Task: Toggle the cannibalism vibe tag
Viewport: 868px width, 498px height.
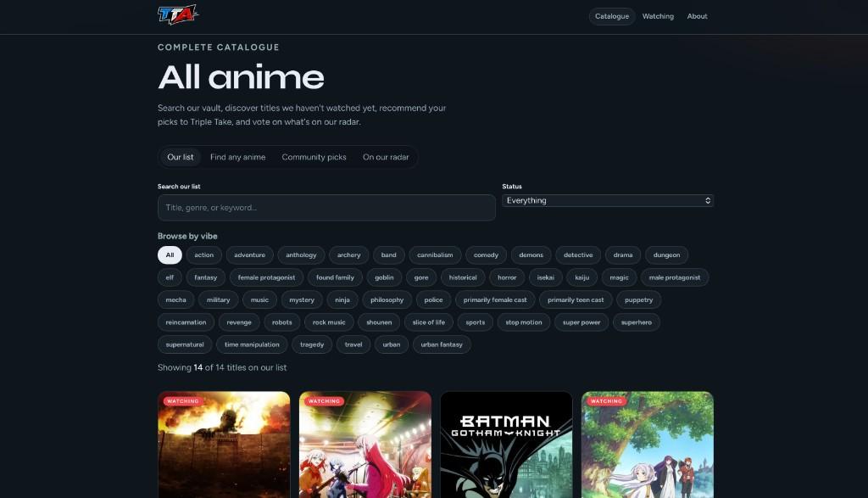Action: [x=435, y=255]
